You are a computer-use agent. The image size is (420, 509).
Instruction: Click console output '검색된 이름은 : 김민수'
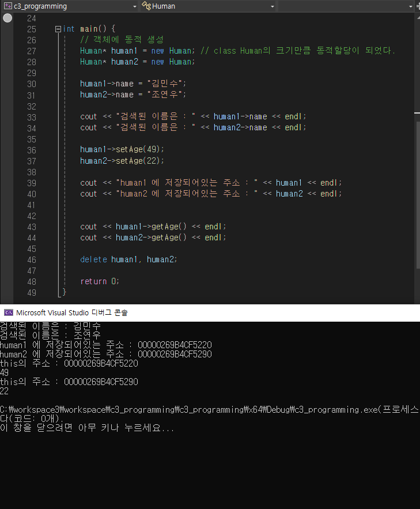tap(50, 326)
